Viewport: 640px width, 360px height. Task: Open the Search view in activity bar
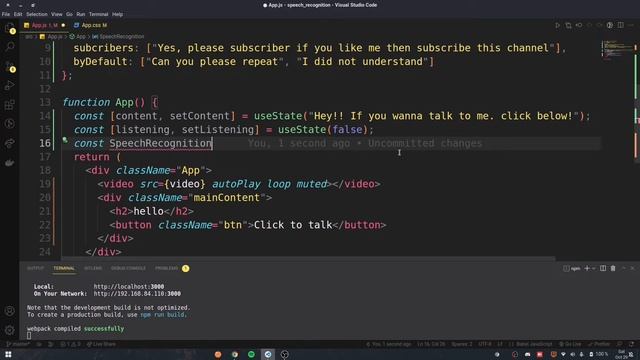coord(9,46)
